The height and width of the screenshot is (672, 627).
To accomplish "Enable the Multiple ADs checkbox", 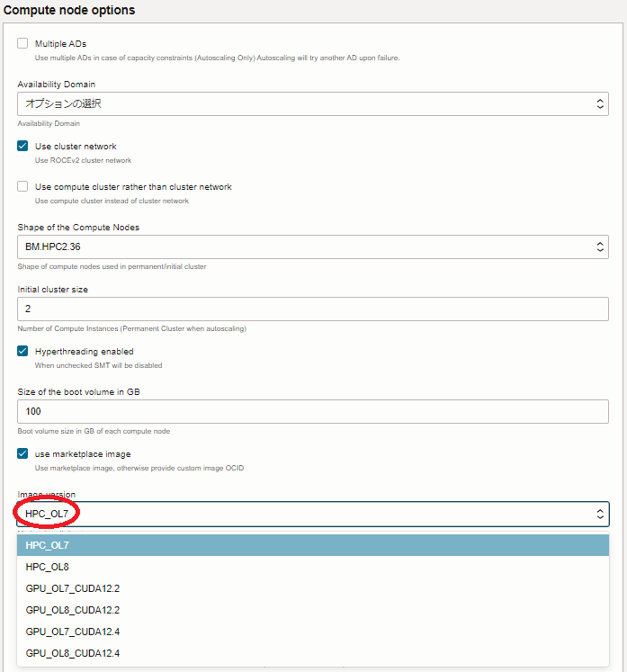I will tap(22, 43).
